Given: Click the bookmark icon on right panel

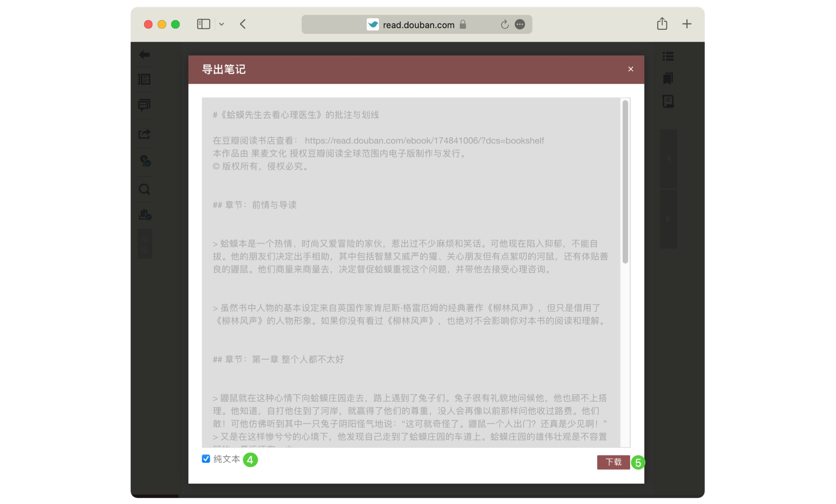Looking at the screenshot, I should 668,78.
